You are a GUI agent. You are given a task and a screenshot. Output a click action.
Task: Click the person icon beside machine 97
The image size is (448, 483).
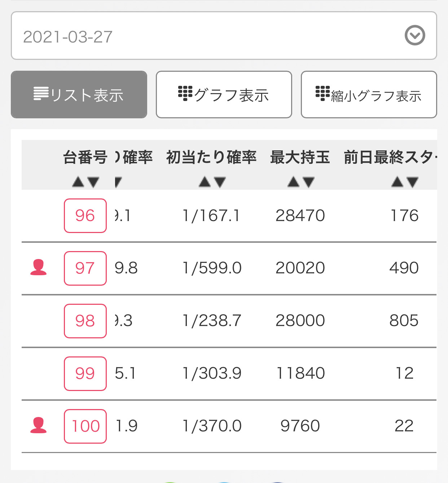coord(38,267)
